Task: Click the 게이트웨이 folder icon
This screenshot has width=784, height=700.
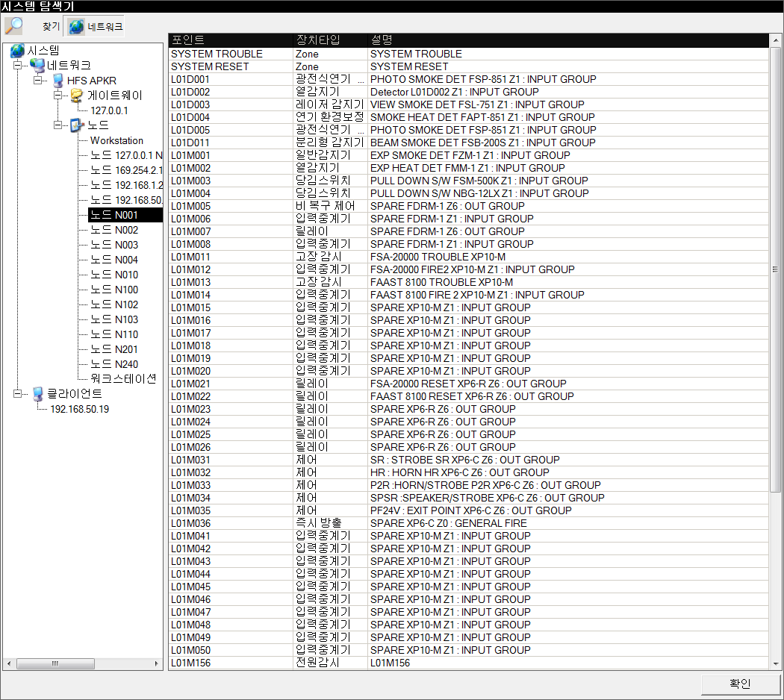Action: pos(77,96)
